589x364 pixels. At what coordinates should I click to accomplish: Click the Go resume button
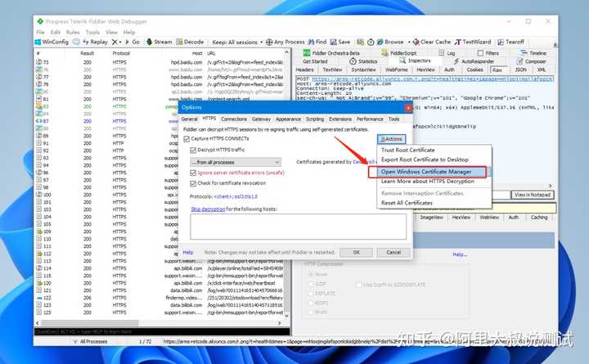tap(133, 42)
